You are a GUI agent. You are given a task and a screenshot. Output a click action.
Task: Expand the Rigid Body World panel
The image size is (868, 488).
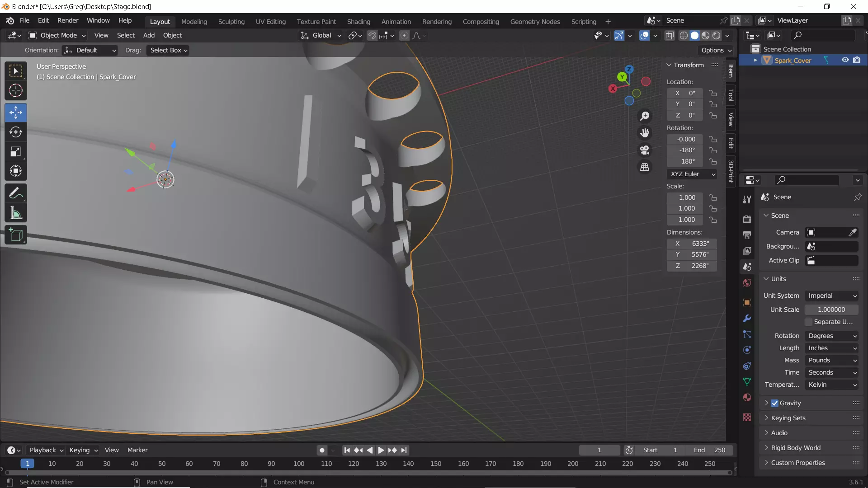[796, 448]
